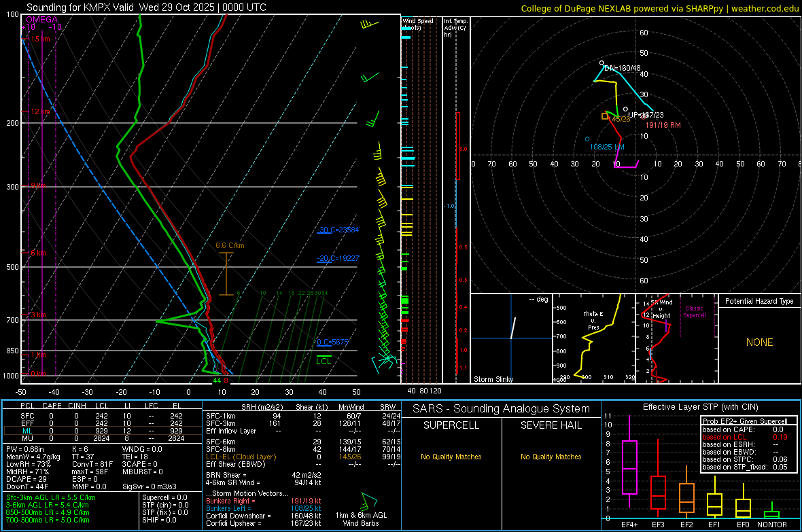
Task: Click the SFC-6km shear row label
Action: 221,442
